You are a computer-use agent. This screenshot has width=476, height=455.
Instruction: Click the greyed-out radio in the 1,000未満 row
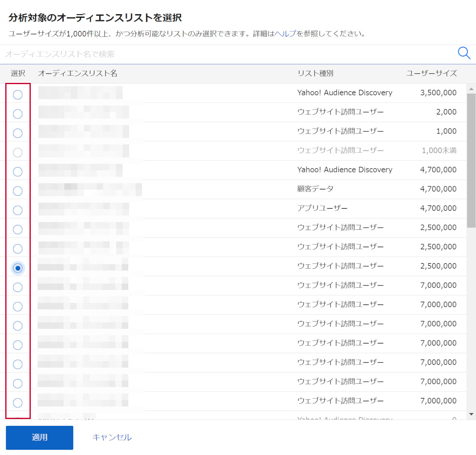18,152
